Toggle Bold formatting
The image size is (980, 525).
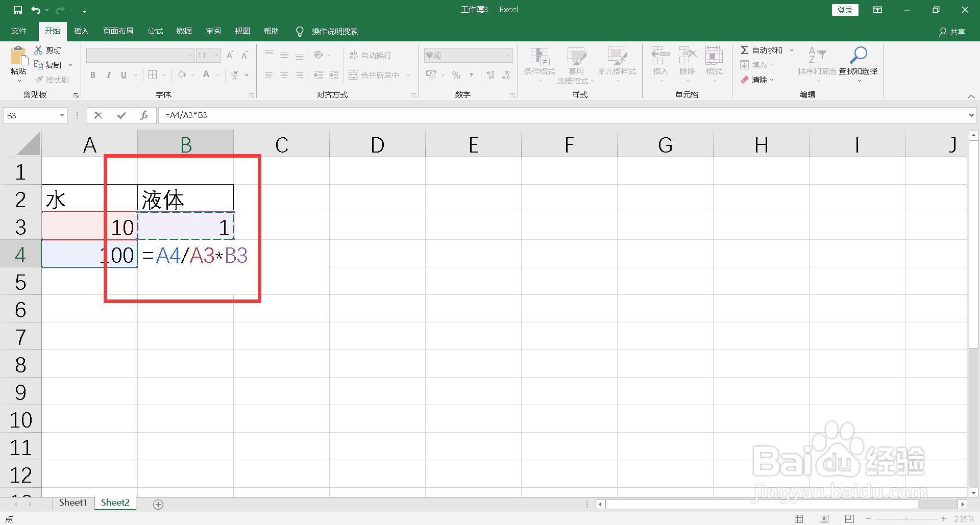click(93, 75)
